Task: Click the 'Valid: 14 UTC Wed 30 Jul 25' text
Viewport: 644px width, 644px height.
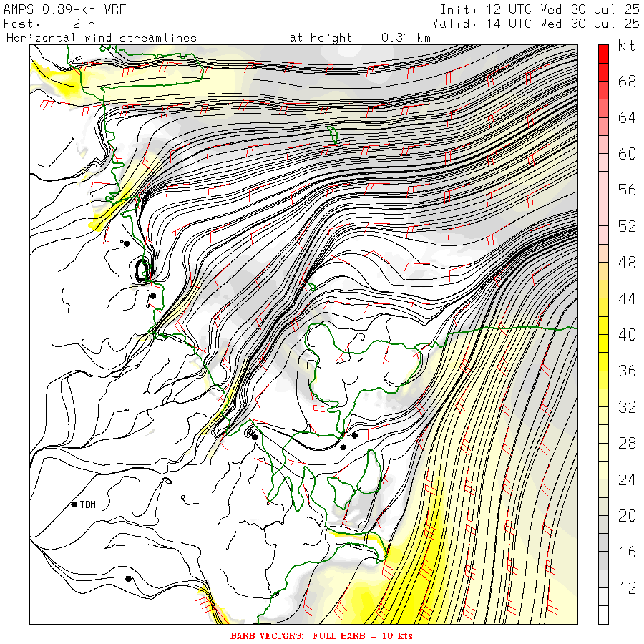Action: point(536,24)
